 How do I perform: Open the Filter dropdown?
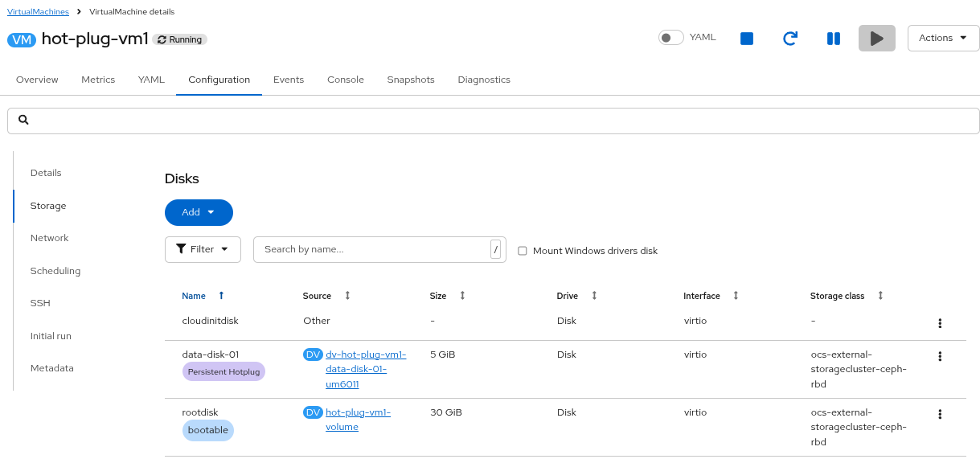coord(203,249)
